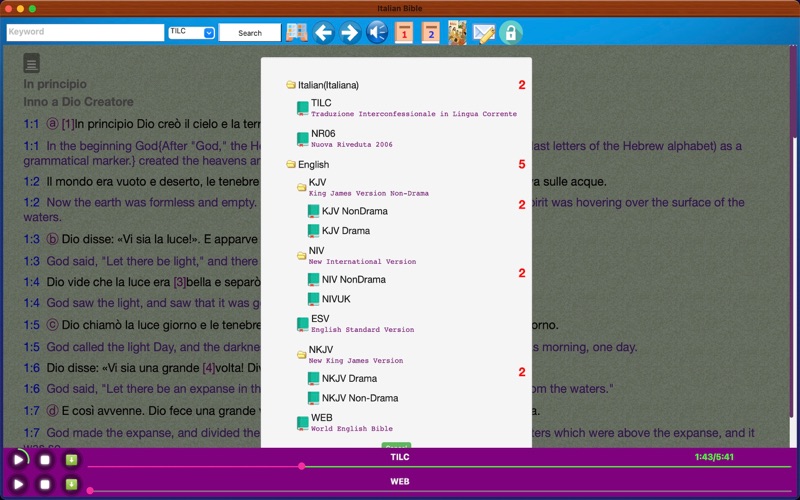Viewport: 800px width, 500px height.
Task: Click cross-reference marker ⓑ in verse 1:3
Action: (53, 239)
